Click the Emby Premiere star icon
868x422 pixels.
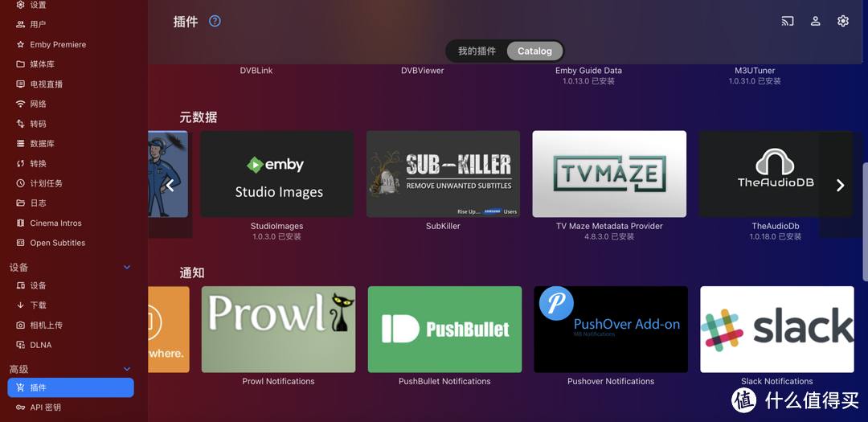click(x=20, y=44)
